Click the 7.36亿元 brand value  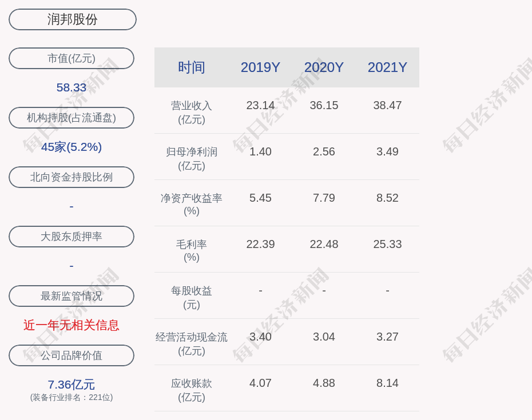coord(72,385)
